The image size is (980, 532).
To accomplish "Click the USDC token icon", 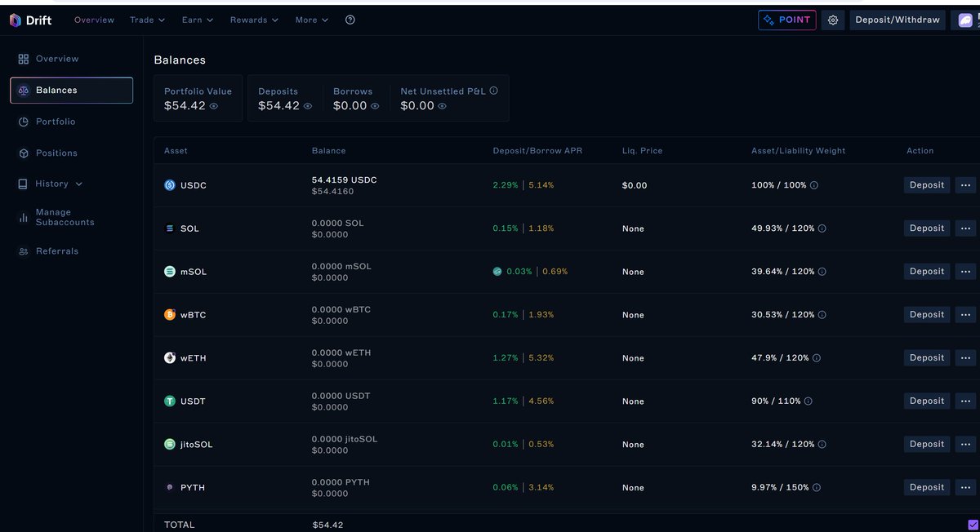I will 170,185.
